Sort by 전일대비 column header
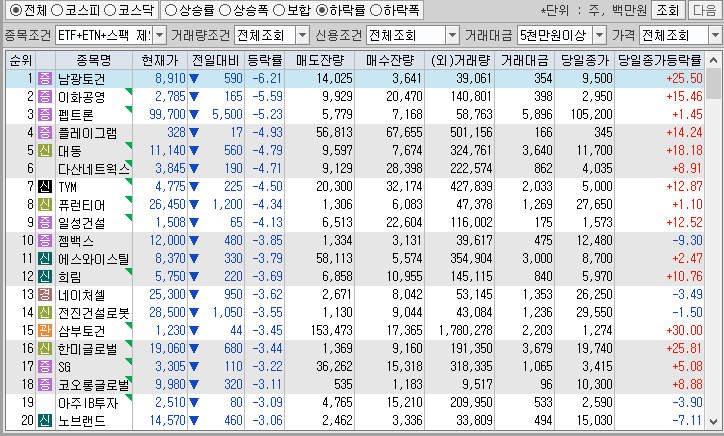724x436 pixels. [216, 61]
